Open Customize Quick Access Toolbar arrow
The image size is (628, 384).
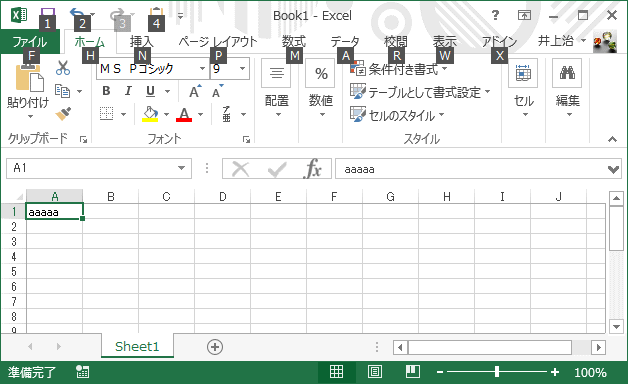pyautogui.click(x=180, y=16)
